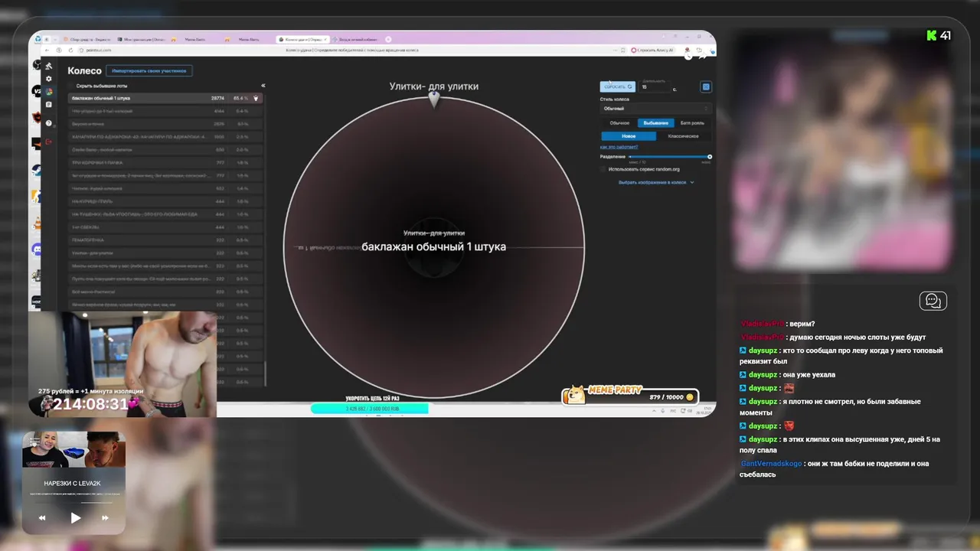The image size is (980, 551).
Task: Click the 'баклажан обычный 1 штука' wheel label
Action: pos(434,246)
